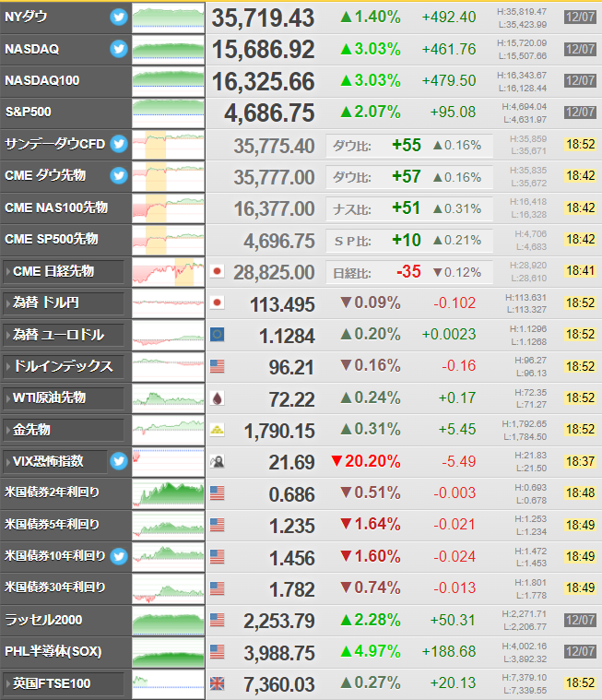The height and width of the screenshot is (700, 602).
Task: Open the CME SP500先物 label
Action: click(52, 239)
